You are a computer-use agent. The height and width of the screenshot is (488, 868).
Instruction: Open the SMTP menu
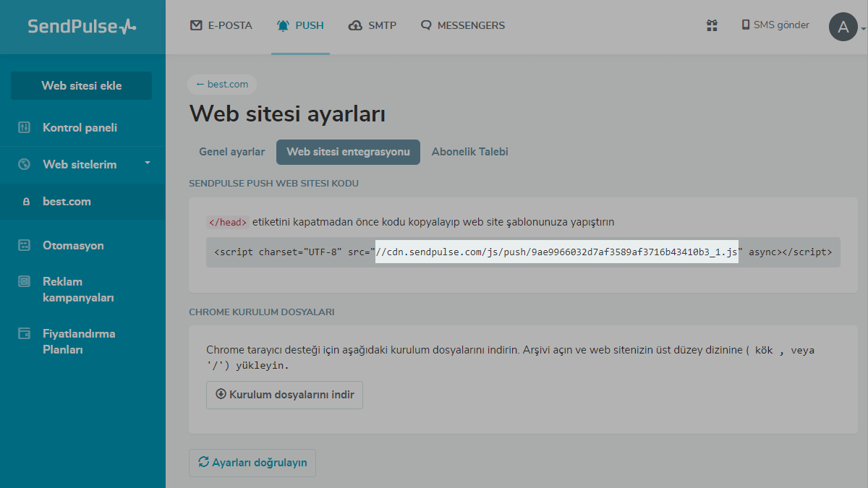[373, 25]
